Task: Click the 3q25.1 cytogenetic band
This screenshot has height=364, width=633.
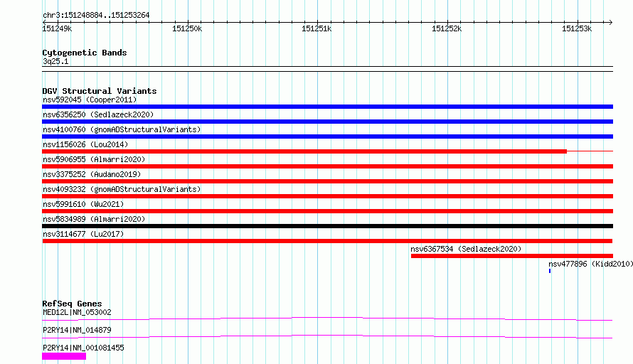Action: tap(327, 69)
